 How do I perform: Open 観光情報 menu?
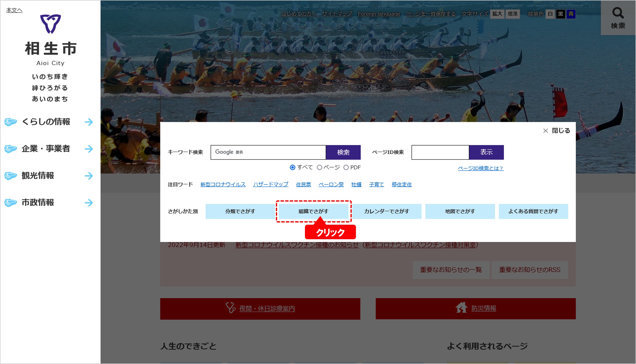coord(38,176)
